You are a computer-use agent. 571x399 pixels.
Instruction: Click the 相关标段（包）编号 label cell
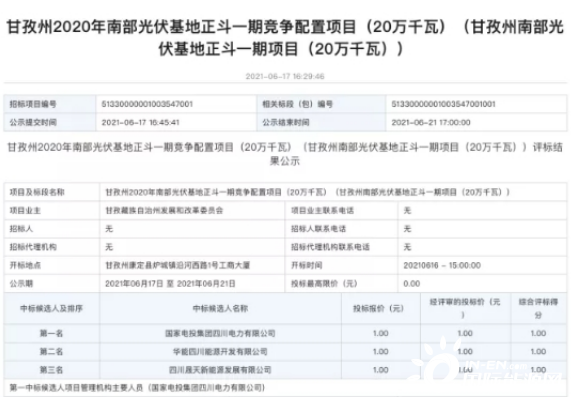pos(297,104)
